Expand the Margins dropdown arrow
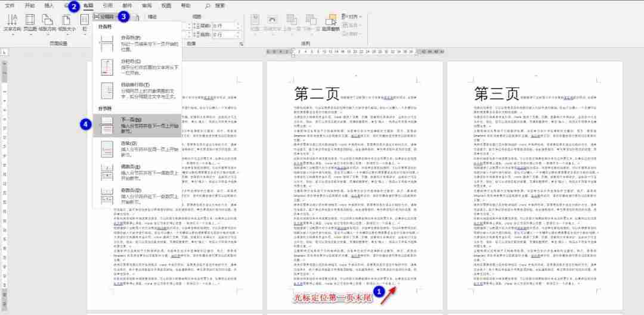 (x=30, y=34)
